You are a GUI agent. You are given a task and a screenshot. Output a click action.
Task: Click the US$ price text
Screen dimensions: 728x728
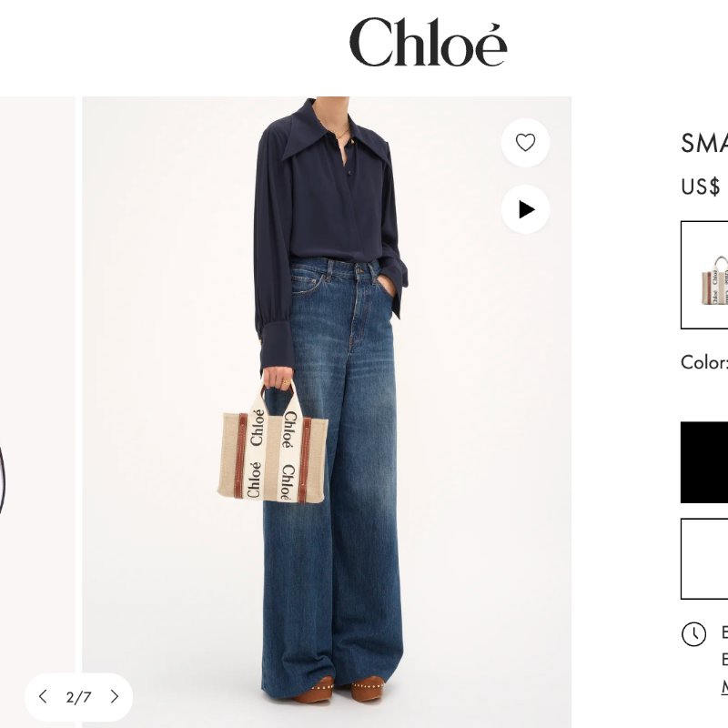[x=701, y=187]
